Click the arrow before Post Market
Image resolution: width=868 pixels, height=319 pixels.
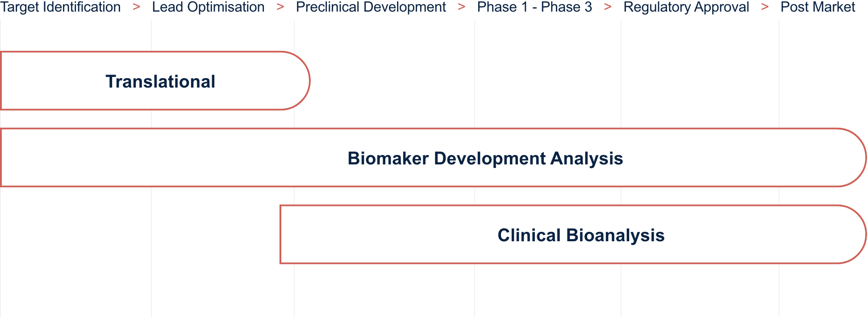[x=765, y=7]
